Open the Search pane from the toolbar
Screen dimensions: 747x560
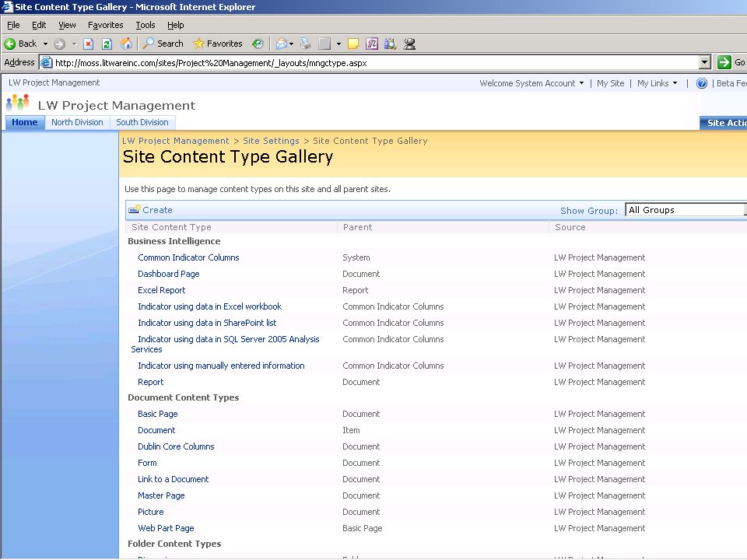click(163, 44)
